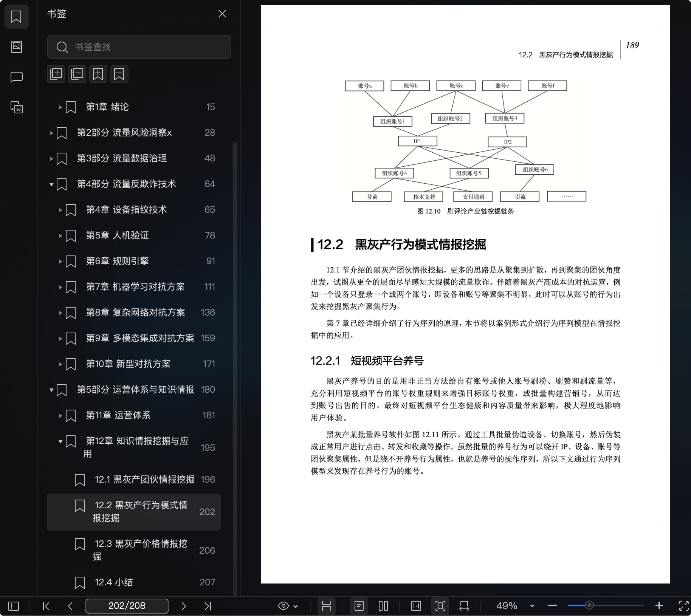
Task: Add a new bookmark icon
Action: click(x=98, y=74)
